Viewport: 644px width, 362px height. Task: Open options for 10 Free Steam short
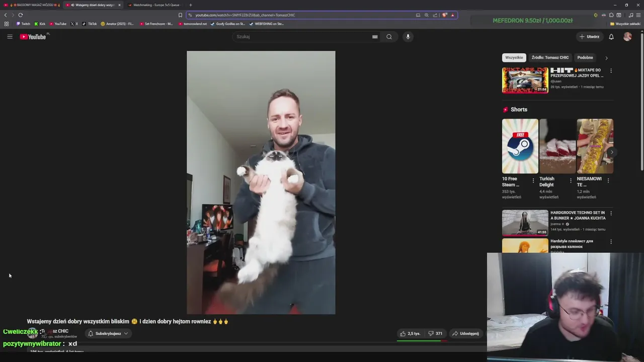pos(533,180)
